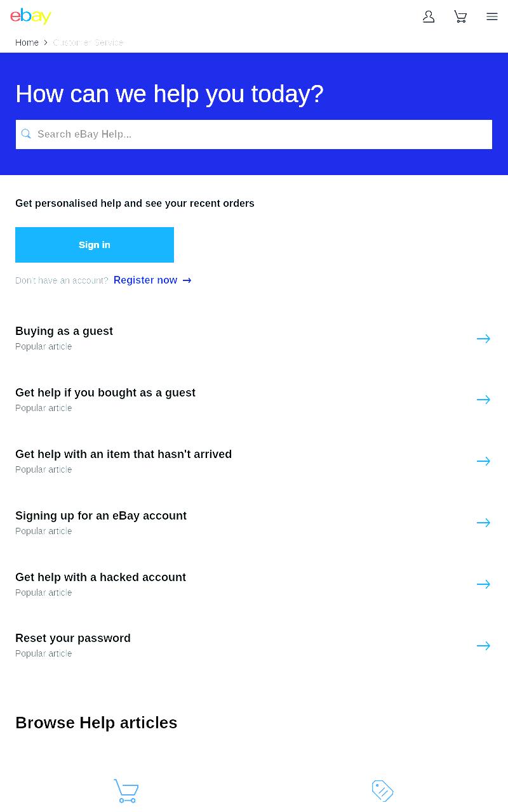Click the Search eBay Help field
Viewport: 508px width, 812px height.
[254, 134]
